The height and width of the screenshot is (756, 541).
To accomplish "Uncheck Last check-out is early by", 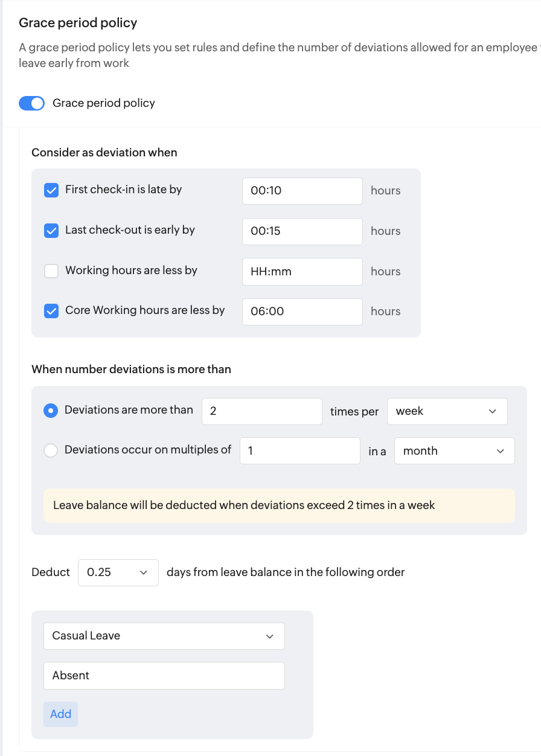I will (x=51, y=231).
